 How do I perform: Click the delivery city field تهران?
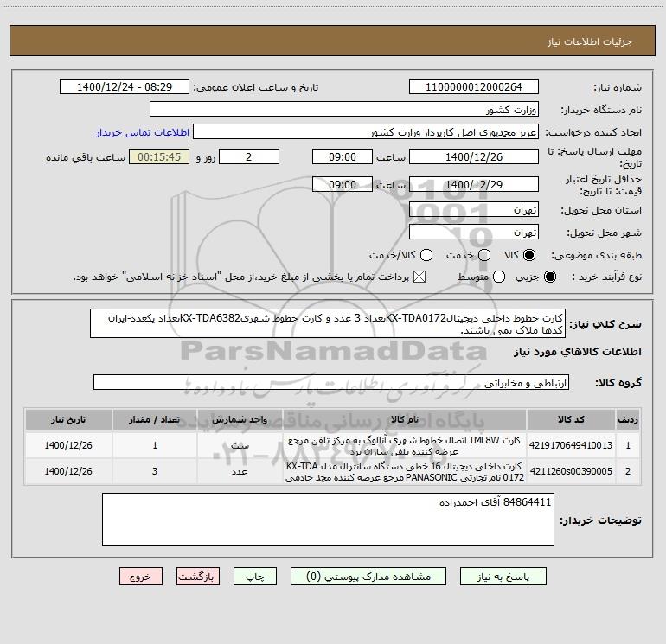(474, 232)
